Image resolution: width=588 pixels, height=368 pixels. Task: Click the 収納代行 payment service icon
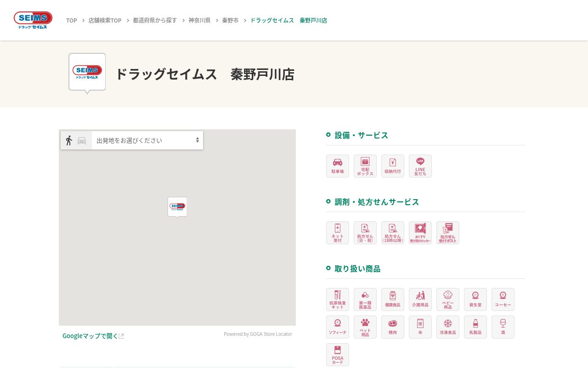pos(393,166)
